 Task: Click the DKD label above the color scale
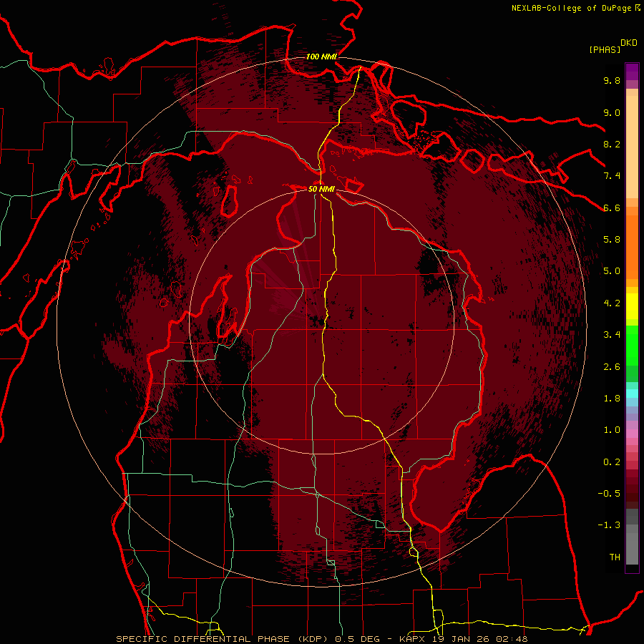[629, 43]
